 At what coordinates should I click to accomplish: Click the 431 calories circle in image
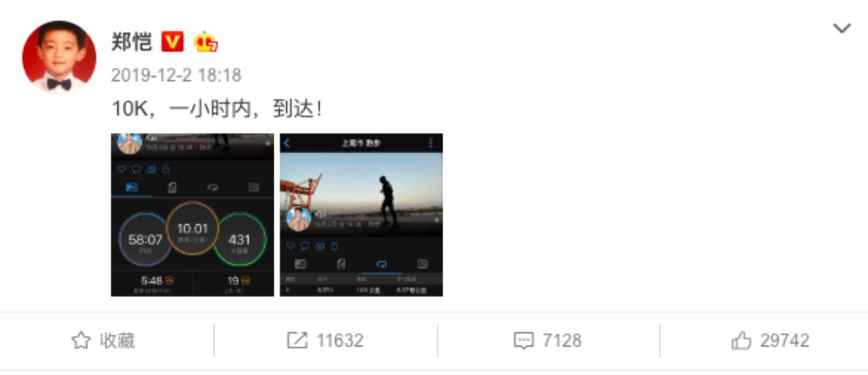tap(240, 240)
